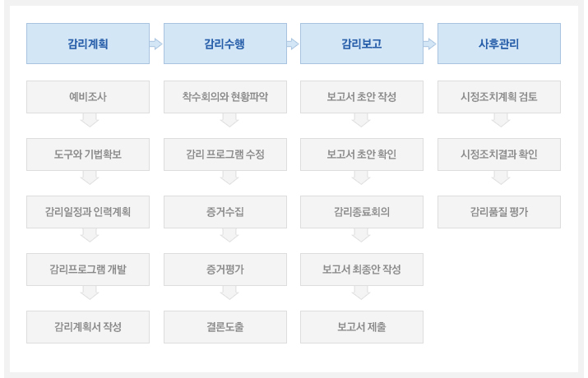Click arrow between 감리계획 and 감리수행
This screenshot has width=588, height=378.
click(x=156, y=44)
